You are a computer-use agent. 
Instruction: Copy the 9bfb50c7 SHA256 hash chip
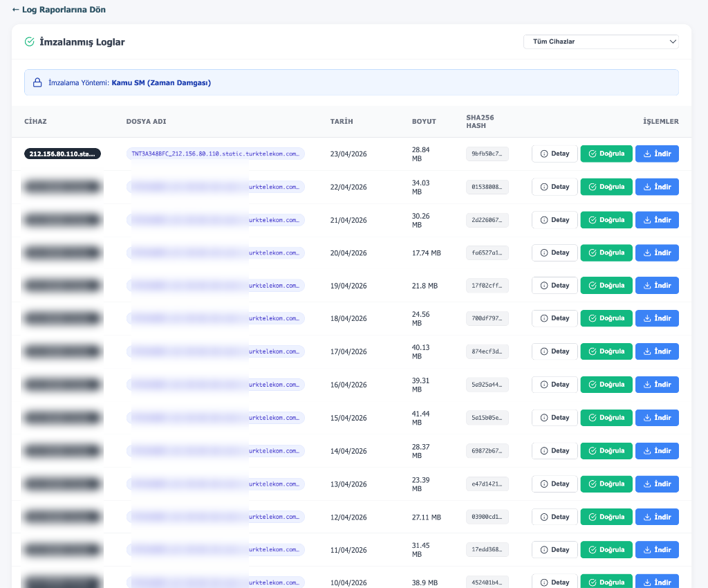coord(487,154)
